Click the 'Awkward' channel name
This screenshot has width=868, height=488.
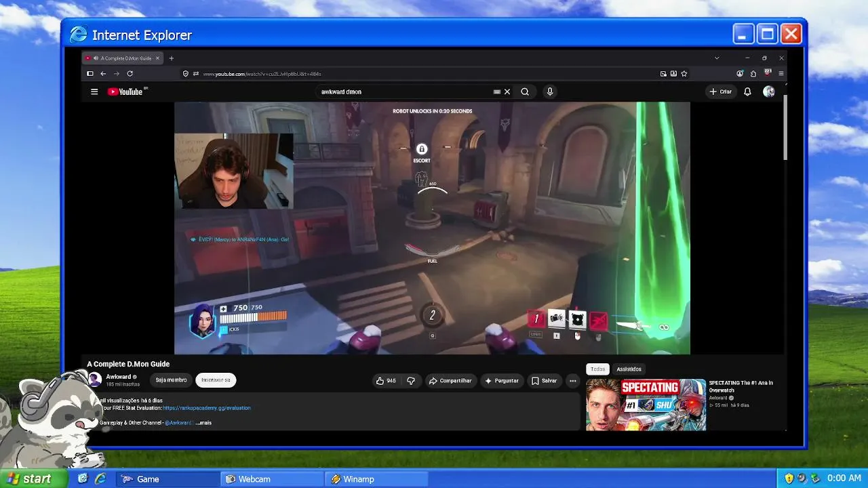coord(118,377)
